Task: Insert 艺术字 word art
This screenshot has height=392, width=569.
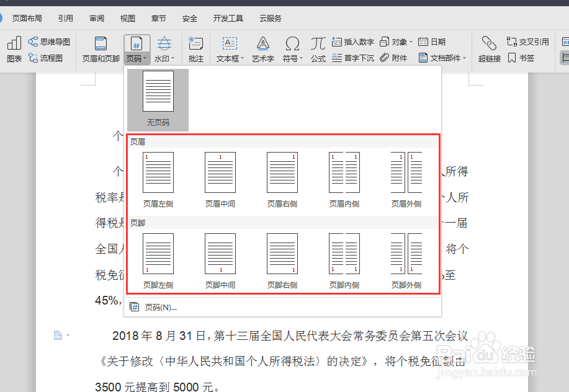Action: [x=262, y=50]
